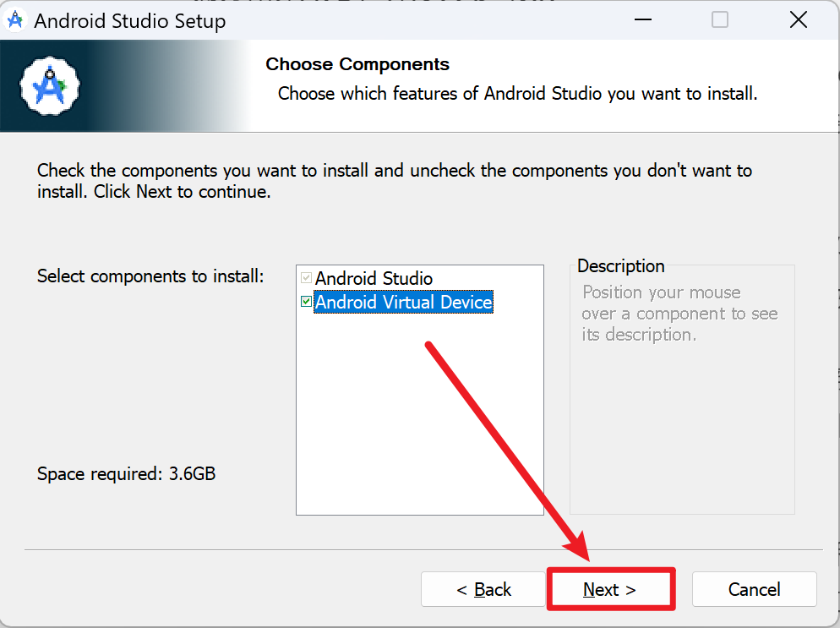The image size is (840, 628).
Task: Click the maximize button of the installer
Action: [719, 19]
